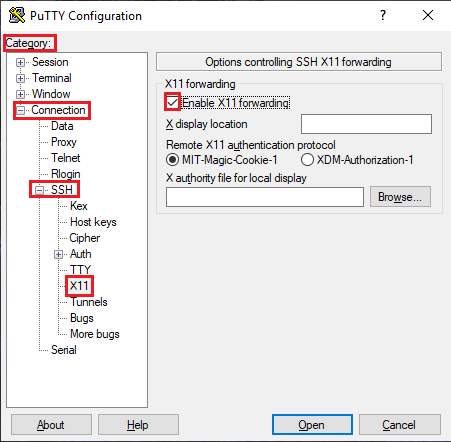This screenshot has height=442, width=451.
Task: Expand the Session tree node
Action: coord(20,62)
